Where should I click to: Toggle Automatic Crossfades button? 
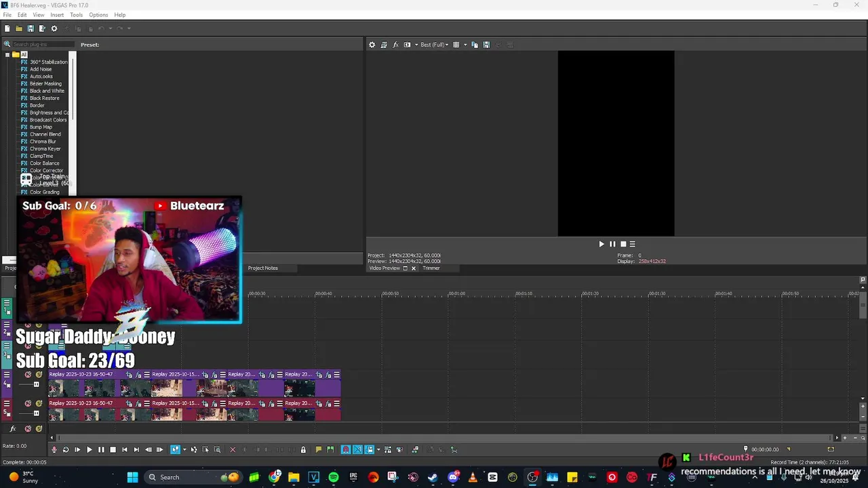pyautogui.click(x=357, y=449)
